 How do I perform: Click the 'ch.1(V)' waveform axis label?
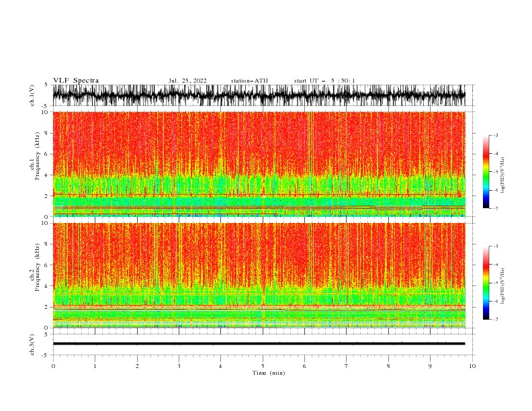[x=32, y=95]
